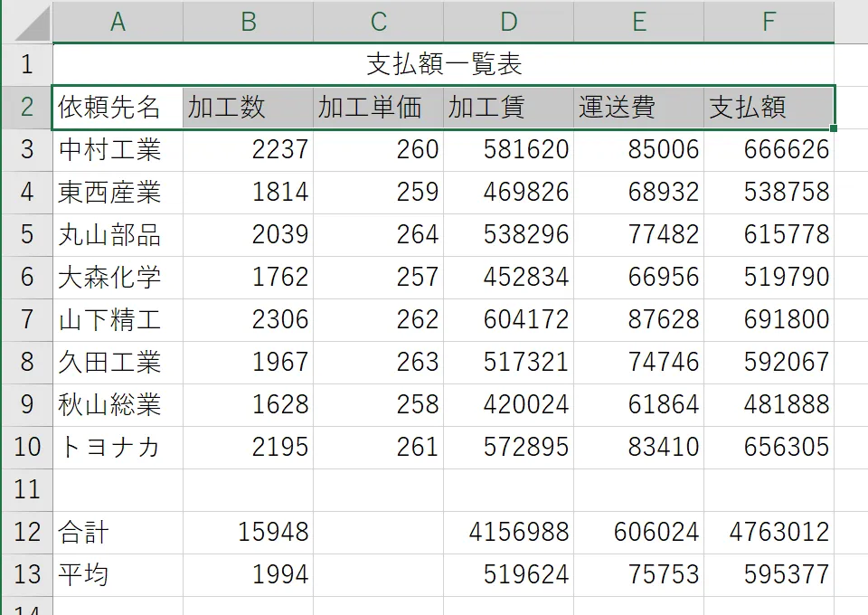Image resolution: width=868 pixels, height=615 pixels.
Task: Select row 9 header
Action: (x=27, y=404)
